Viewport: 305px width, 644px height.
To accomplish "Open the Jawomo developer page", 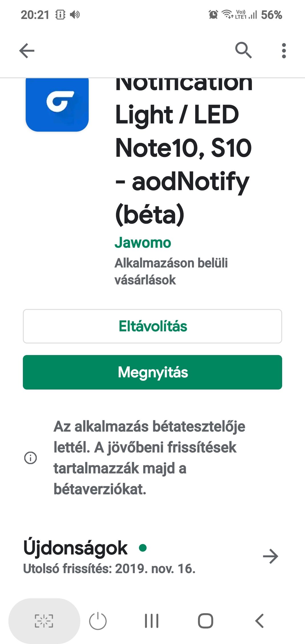I will click(143, 243).
